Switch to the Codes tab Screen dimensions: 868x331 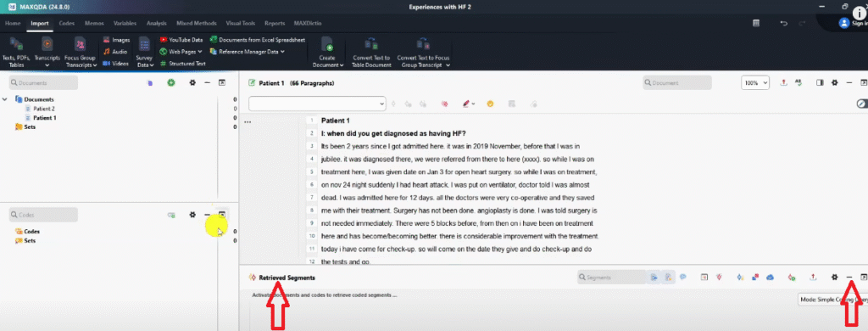click(66, 23)
